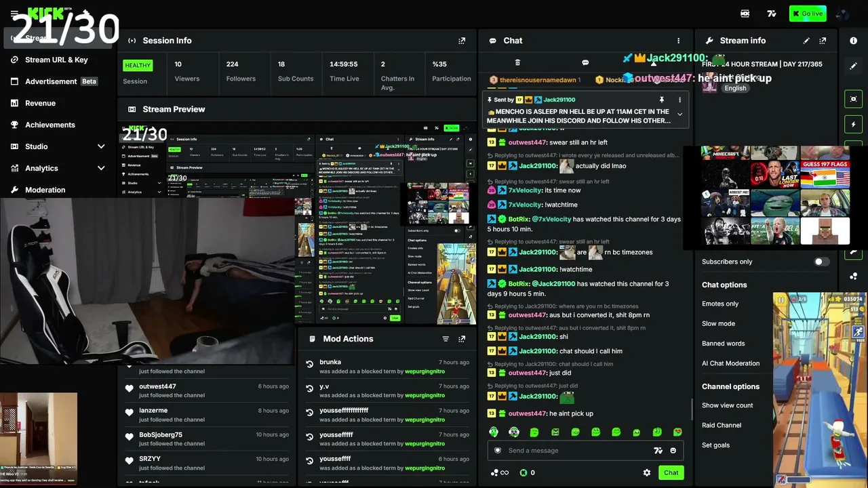
Task: Pop out the Stream Preview panel
Action: [462, 109]
